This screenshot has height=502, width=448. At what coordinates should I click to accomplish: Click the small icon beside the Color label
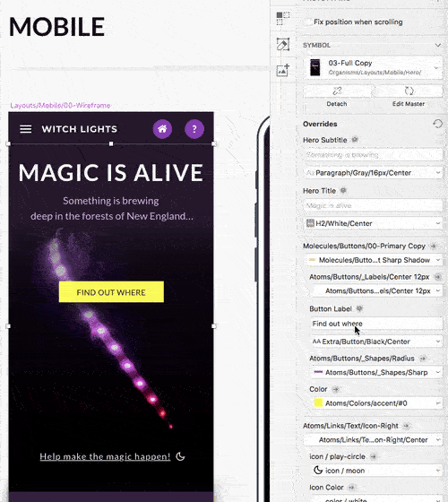pos(335,389)
